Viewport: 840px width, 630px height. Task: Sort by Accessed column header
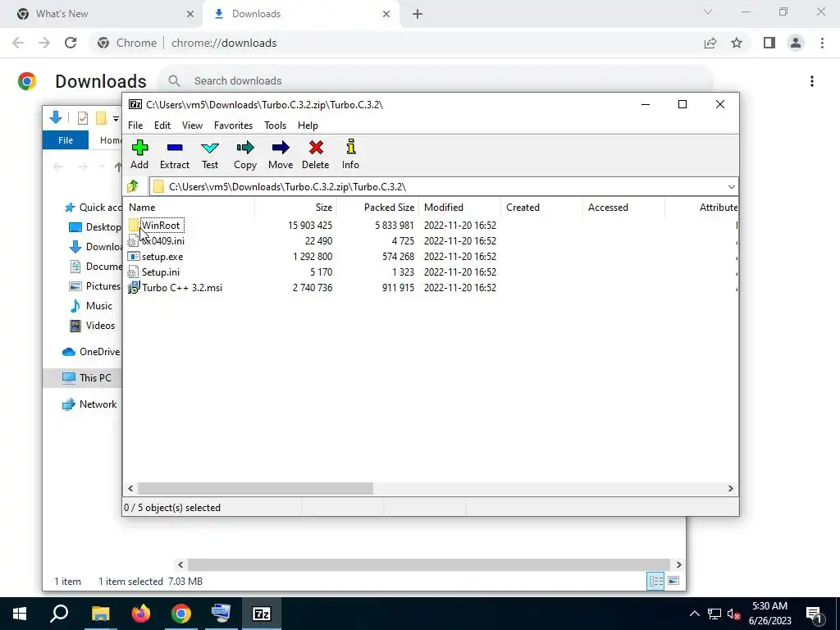[623, 208]
